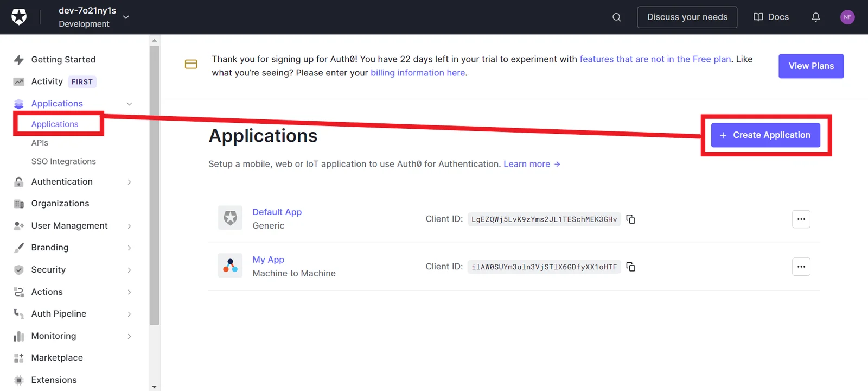Click the Activity chart icon
The image size is (868, 391).
(x=19, y=82)
